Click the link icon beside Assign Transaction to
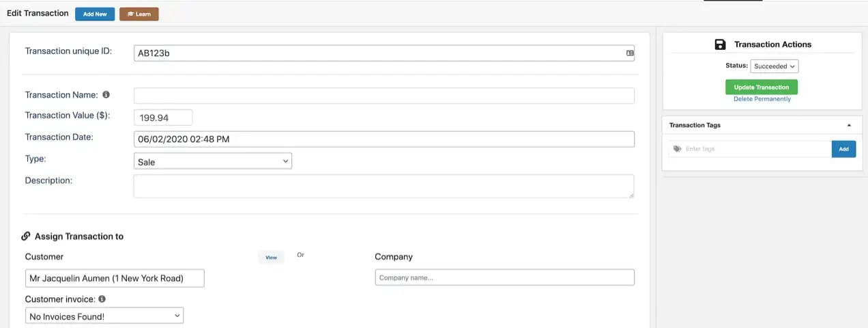 (26, 236)
